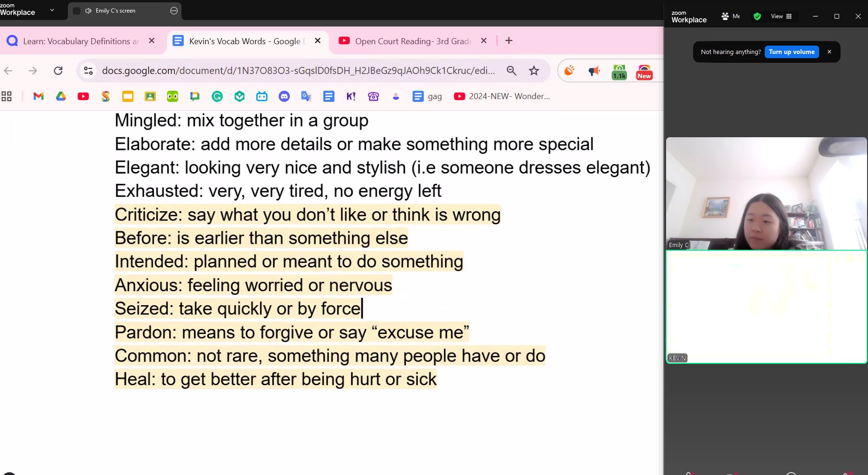Screen dimensions: 868x475
Task: Click the Grammarly bookmark icon
Action: [217, 96]
